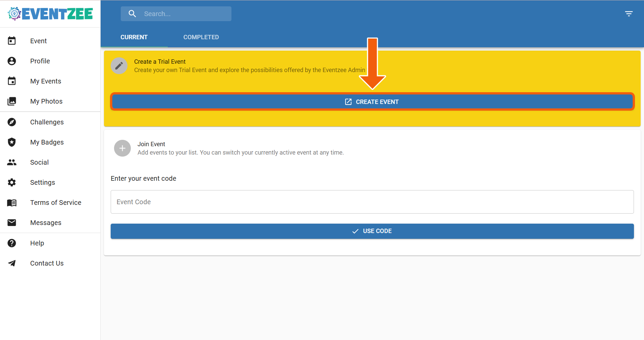Click the Social people icon
Viewport: 644px width, 340px height.
[12, 162]
